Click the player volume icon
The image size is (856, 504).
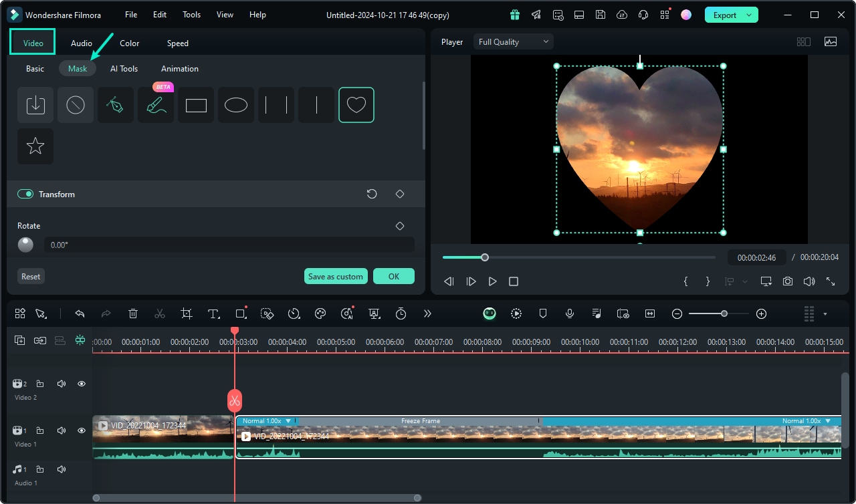(x=809, y=281)
